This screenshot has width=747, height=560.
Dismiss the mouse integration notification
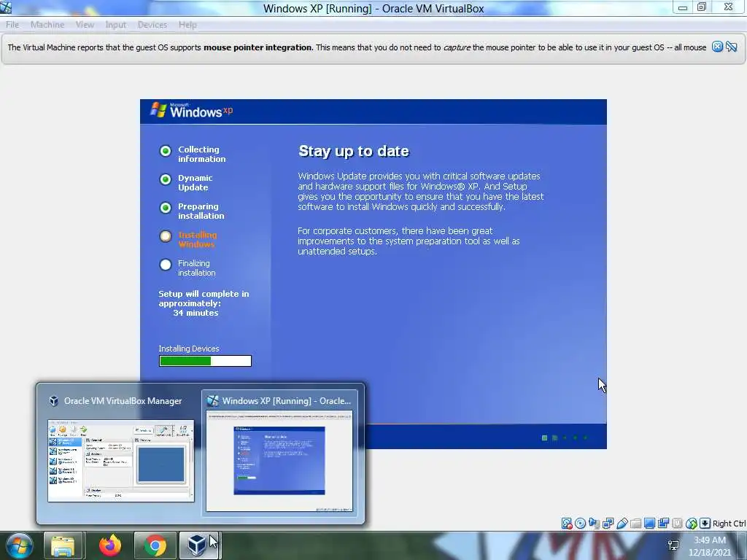(718, 46)
